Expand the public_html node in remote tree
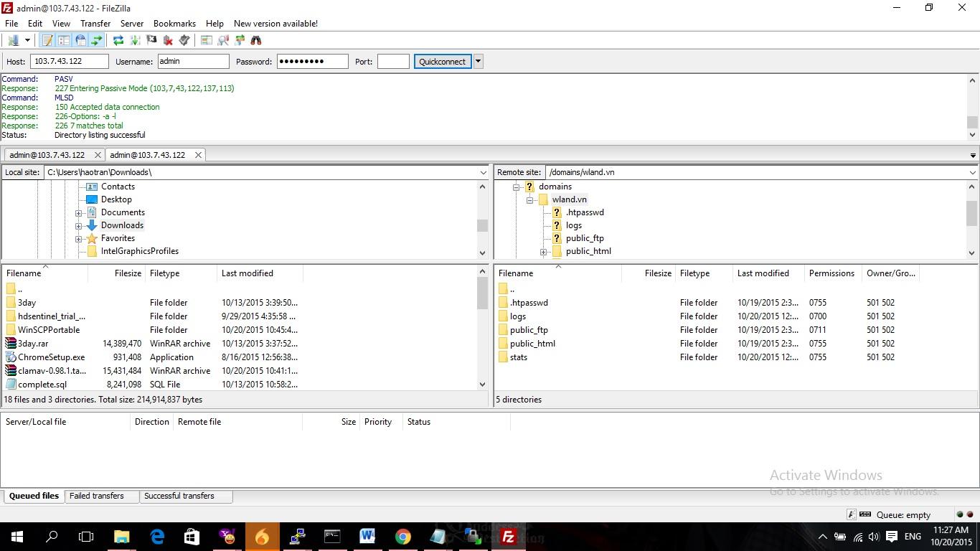980x551 pixels. (543, 252)
